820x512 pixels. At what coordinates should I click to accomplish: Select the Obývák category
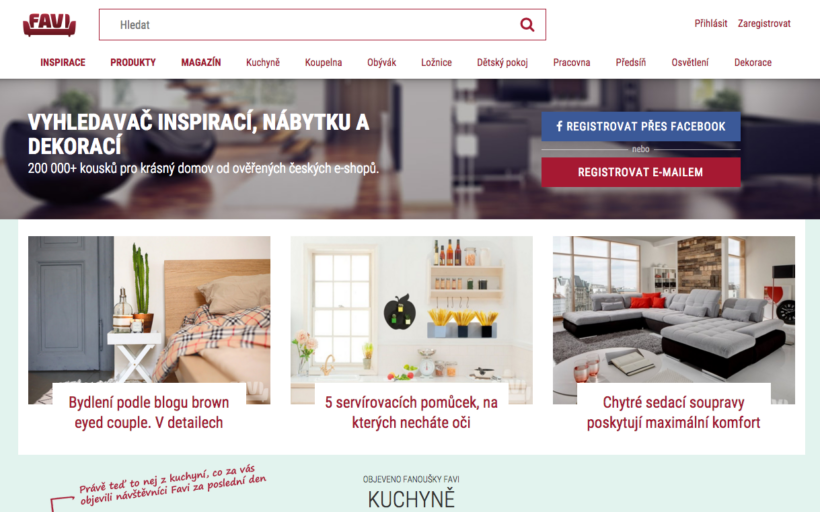pyautogui.click(x=382, y=62)
